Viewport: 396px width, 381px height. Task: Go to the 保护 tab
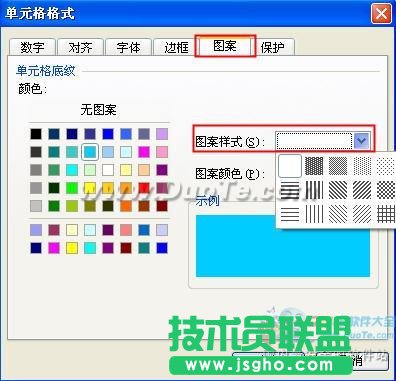click(x=273, y=47)
